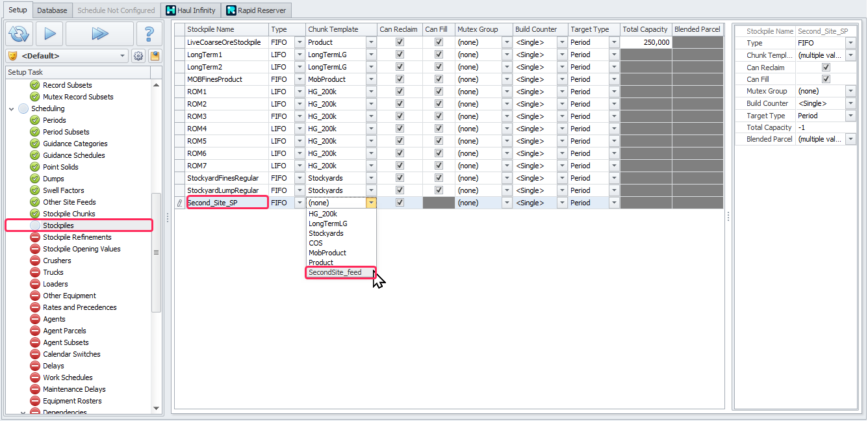Click Total Capacity cell showing 250,000

coord(646,42)
